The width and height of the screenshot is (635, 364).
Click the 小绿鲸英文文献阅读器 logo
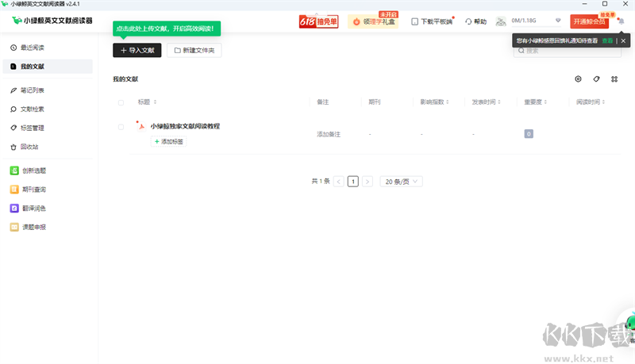coord(52,21)
